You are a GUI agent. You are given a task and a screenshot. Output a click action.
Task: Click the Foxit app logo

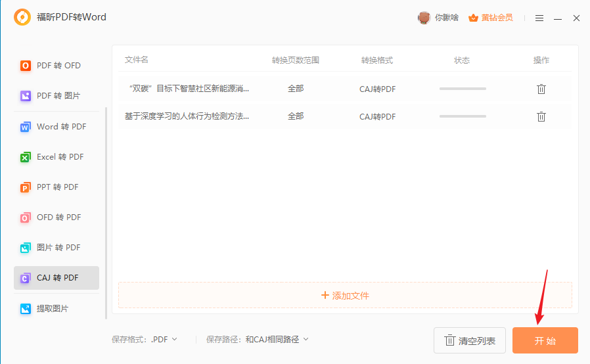[x=22, y=18]
